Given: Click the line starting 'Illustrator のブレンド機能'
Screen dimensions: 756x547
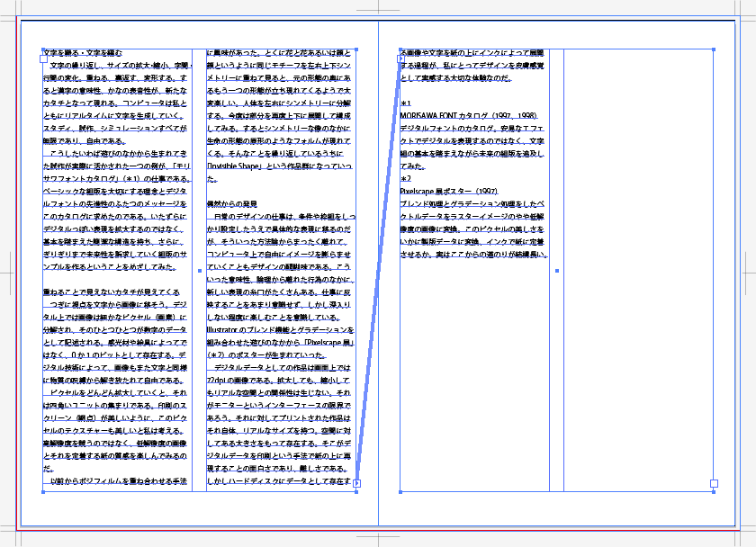Looking at the screenshot, I should (281, 330).
